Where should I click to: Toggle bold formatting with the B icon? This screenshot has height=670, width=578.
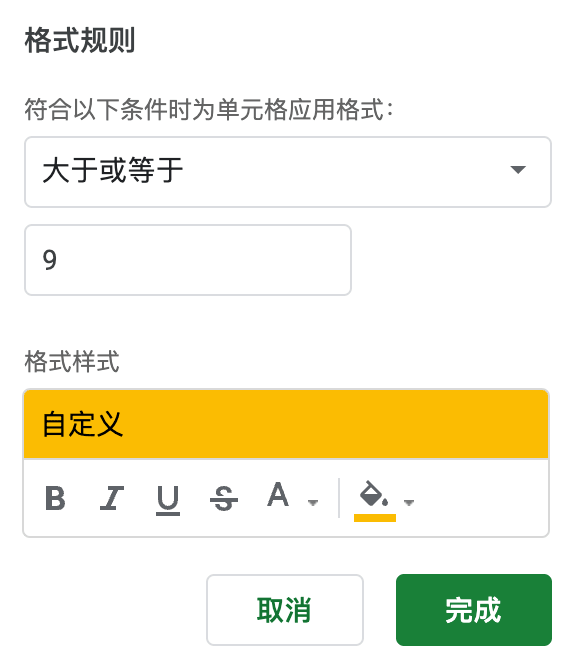56,498
